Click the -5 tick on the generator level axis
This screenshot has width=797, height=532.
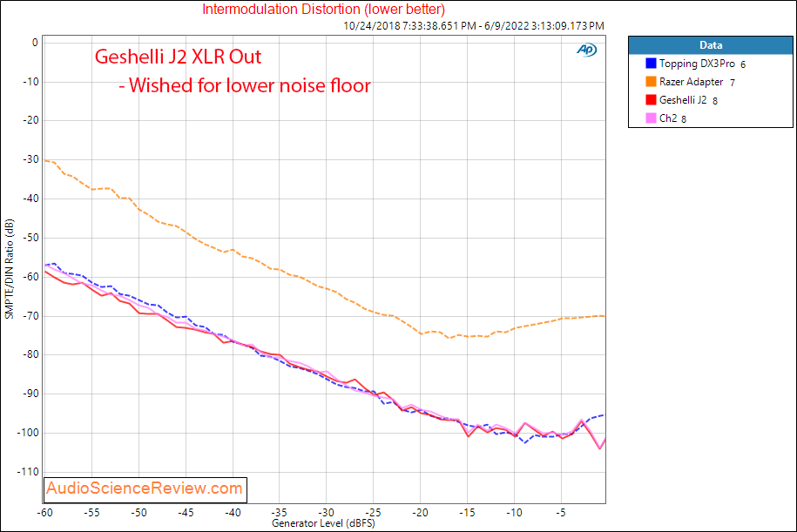[x=561, y=513]
